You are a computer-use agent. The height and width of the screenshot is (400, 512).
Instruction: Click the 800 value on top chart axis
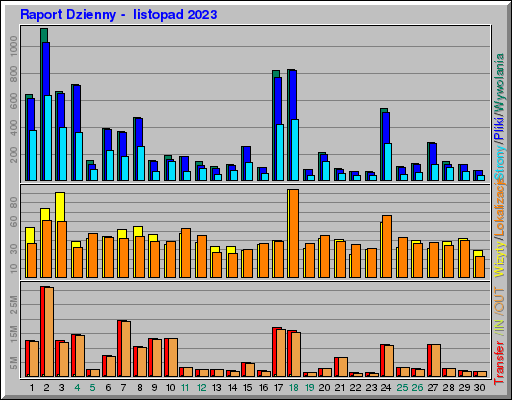point(14,74)
